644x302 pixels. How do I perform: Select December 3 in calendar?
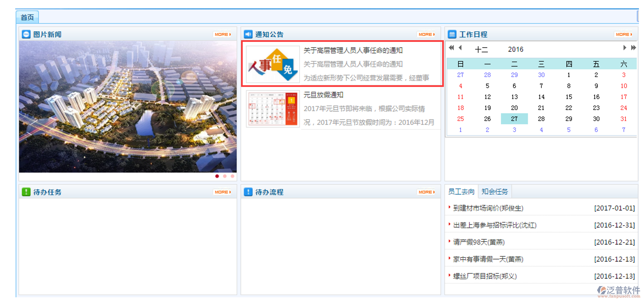point(624,75)
